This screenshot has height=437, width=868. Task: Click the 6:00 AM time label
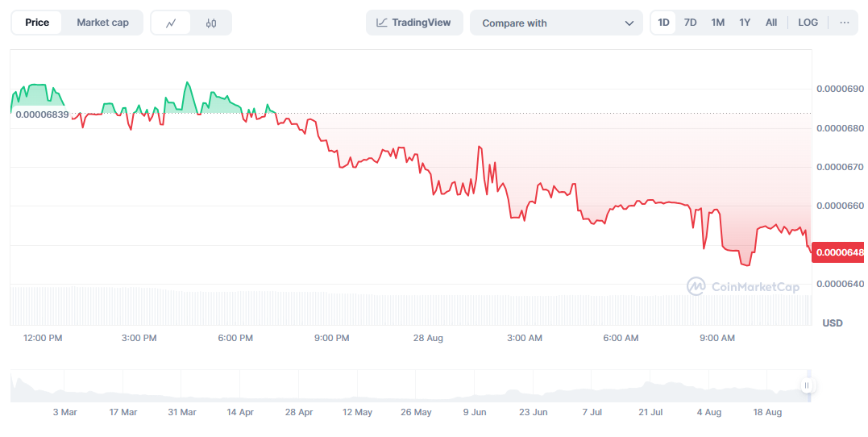point(621,338)
